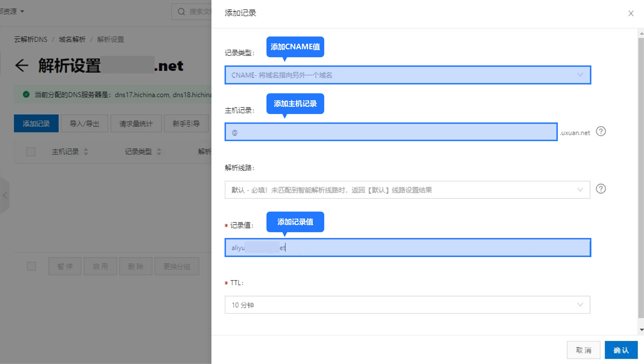Open the TTL 10 分钟 dropdown
644x364 pixels.
coord(407,305)
